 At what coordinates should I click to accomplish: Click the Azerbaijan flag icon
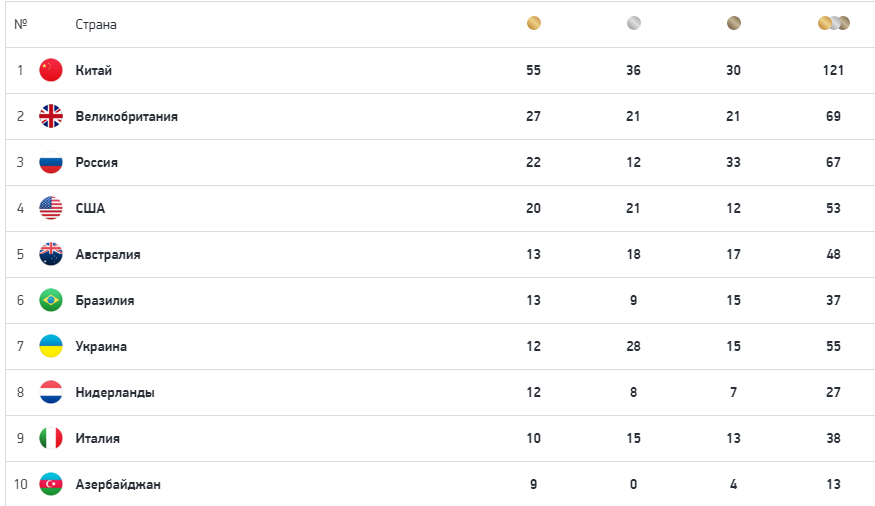pos(51,484)
